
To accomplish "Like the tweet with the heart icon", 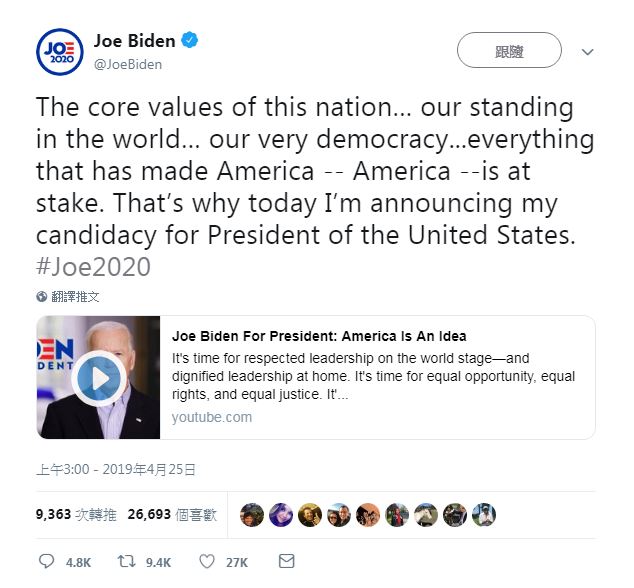I will [207, 561].
